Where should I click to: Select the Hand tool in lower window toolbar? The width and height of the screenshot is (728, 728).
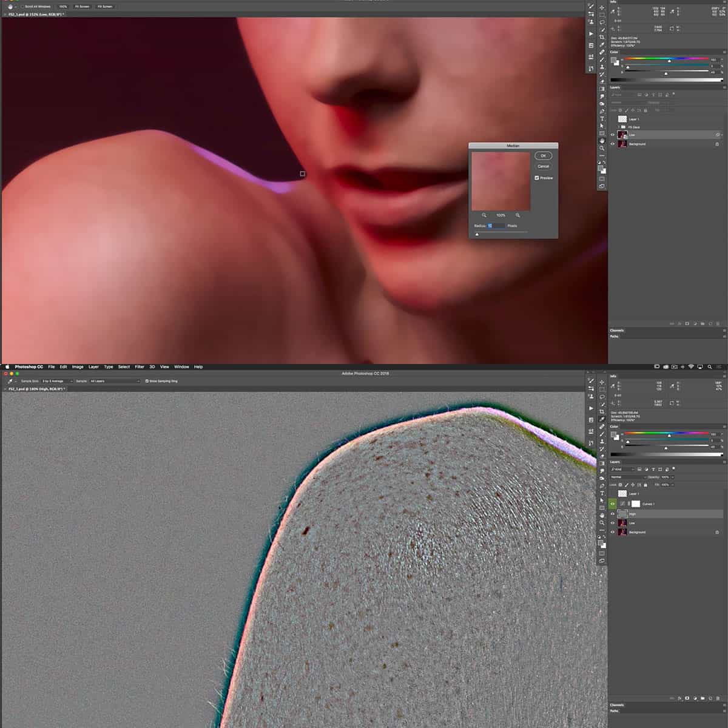coord(602,515)
